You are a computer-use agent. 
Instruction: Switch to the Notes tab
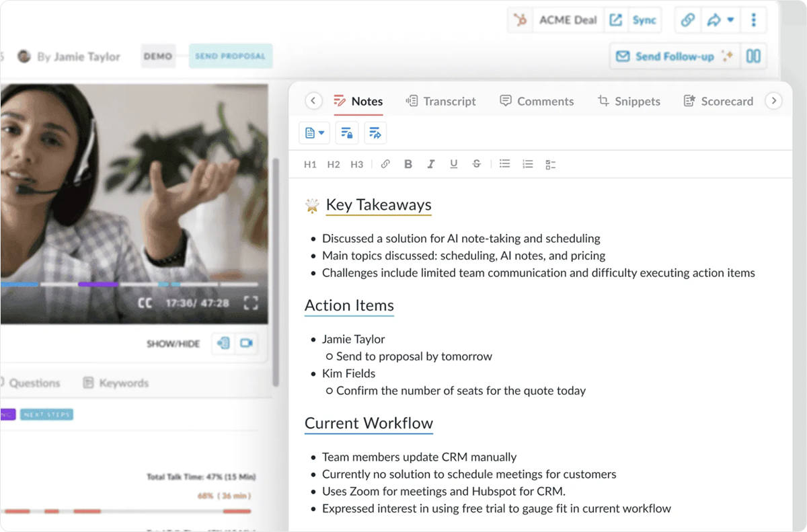[358, 102]
